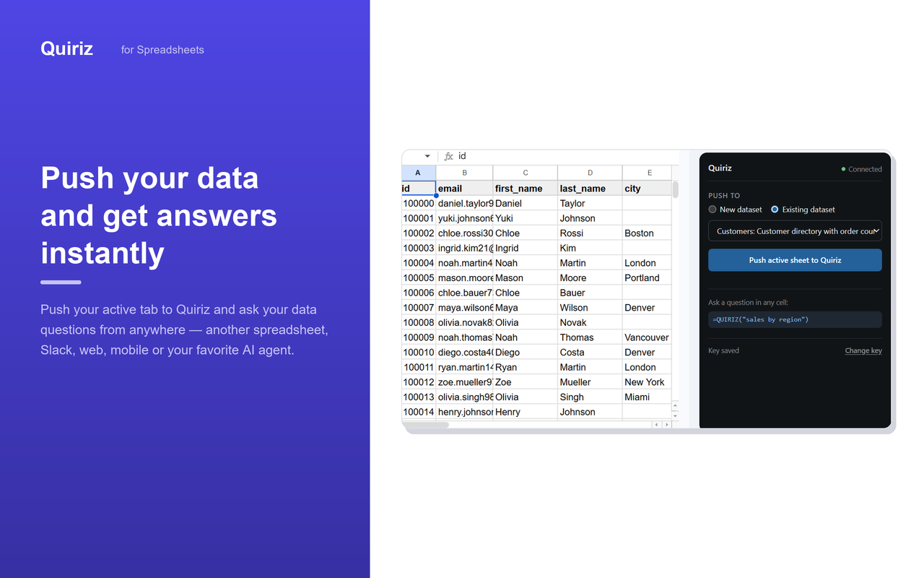Click the horizontal scrollbar thumb of the sheet
Viewport: 924px width, 578px height.
(x=426, y=425)
